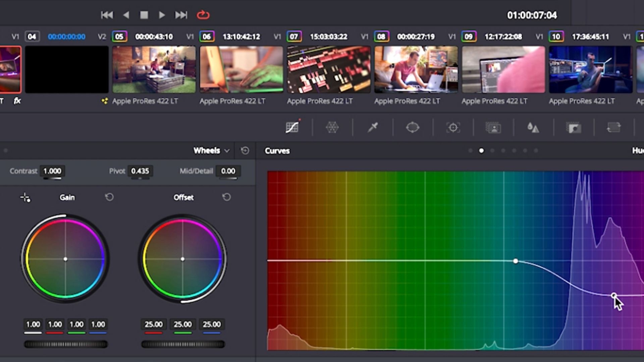Reset the Gain wheel

[109, 197]
